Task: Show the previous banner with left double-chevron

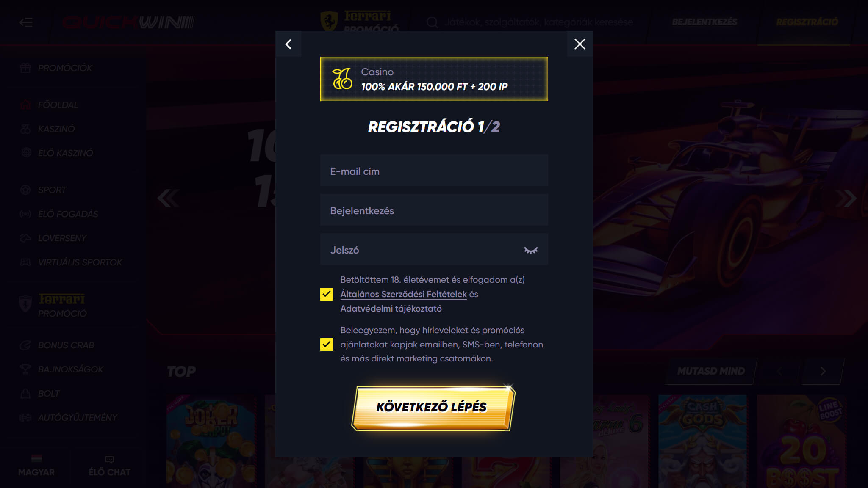Action: click(168, 198)
